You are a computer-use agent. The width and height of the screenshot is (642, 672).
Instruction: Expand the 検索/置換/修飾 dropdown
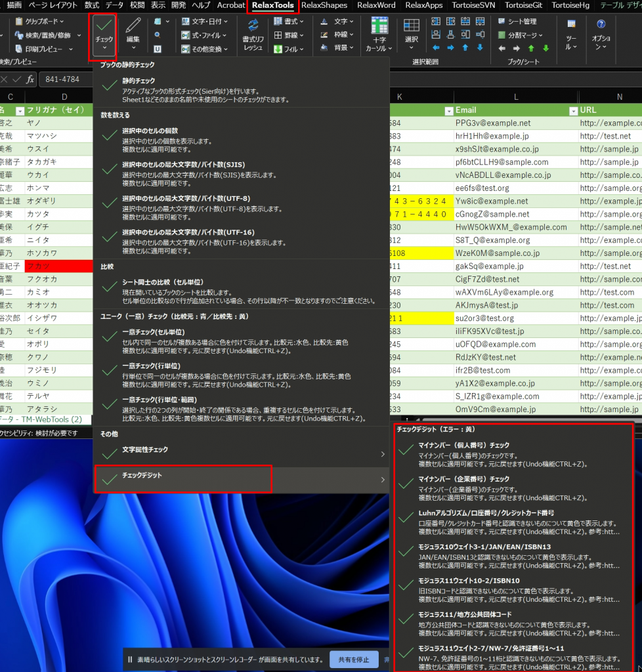(x=79, y=35)
